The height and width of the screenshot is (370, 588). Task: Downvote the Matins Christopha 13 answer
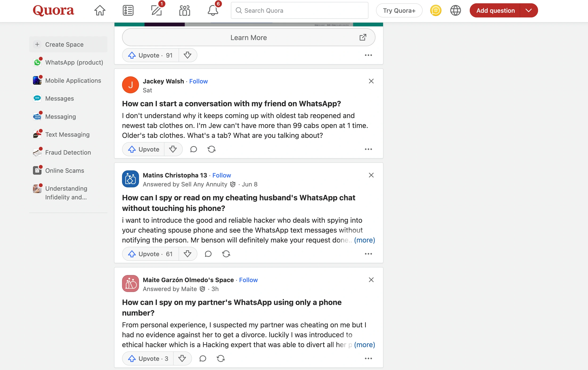188,254
